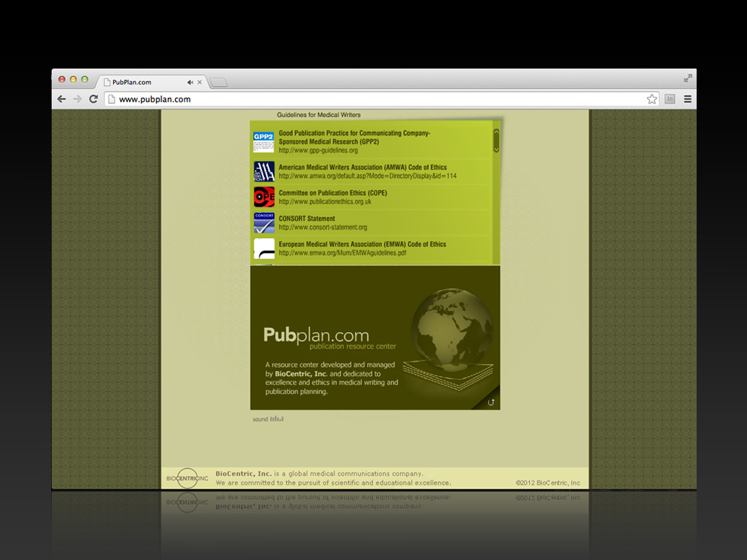Open the EMWA Code of Ethics title

point(362,244)
